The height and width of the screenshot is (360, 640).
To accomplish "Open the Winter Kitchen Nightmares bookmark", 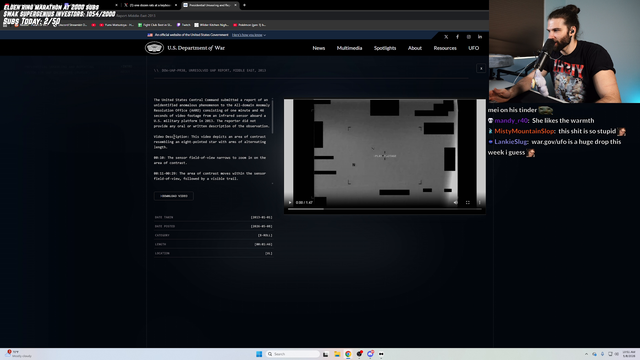I will tap(212, 25).
